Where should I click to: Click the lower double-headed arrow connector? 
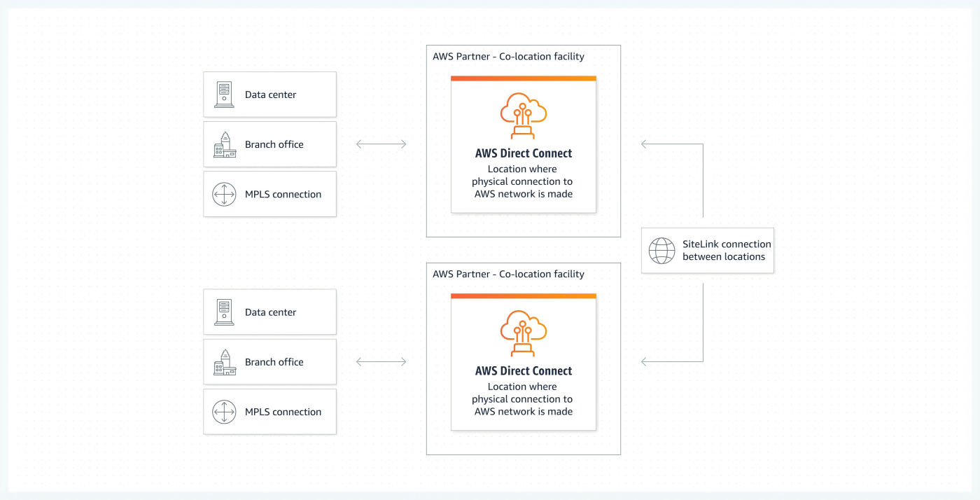[x=381, y=362]
